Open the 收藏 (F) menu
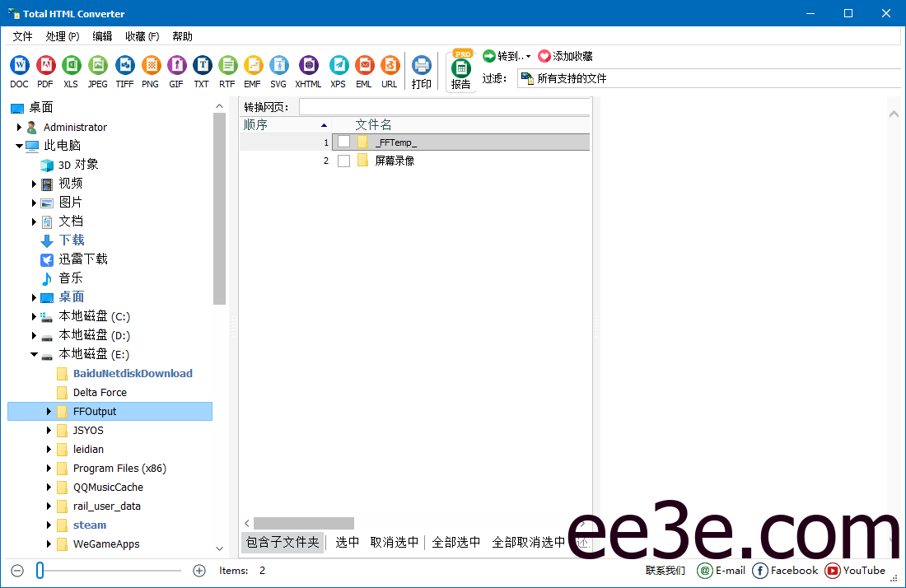906x588 pixels. tap(141, 36)
